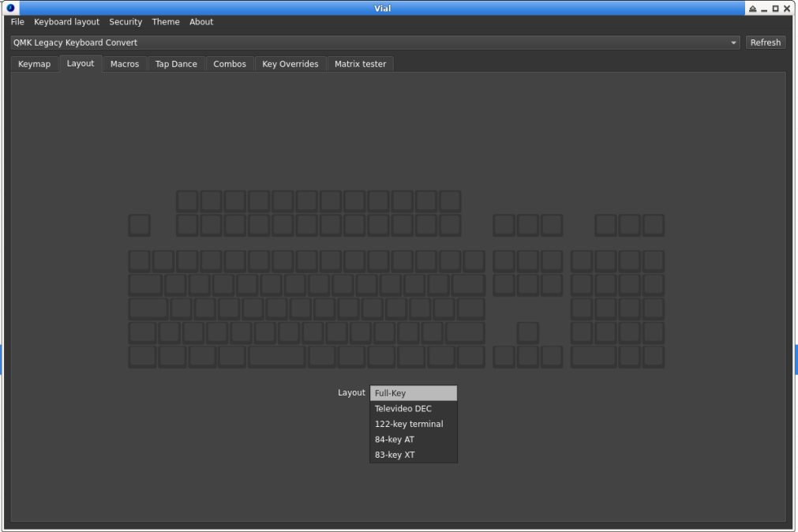Select the 83-key XT layout
This screenshot has width=798, height=532.
pyautogui.click(x=413, y=454)
